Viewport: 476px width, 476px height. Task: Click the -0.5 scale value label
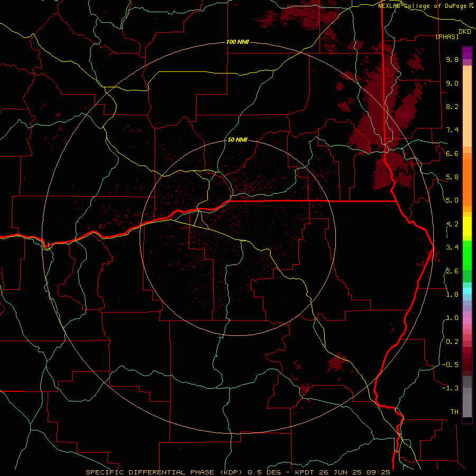click(x=450, y=365)
